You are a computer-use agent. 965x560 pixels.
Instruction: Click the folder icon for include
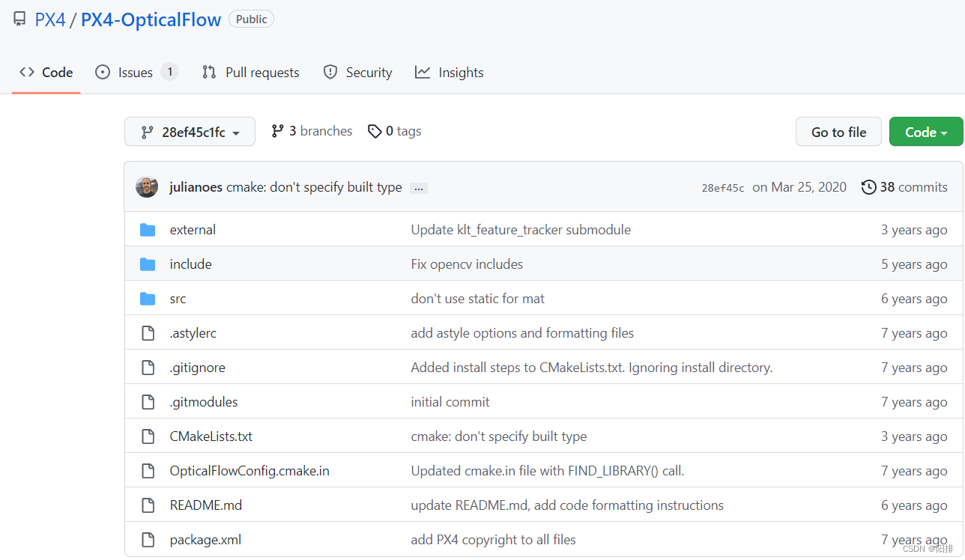pyautogui.click(x=148, y=264)
